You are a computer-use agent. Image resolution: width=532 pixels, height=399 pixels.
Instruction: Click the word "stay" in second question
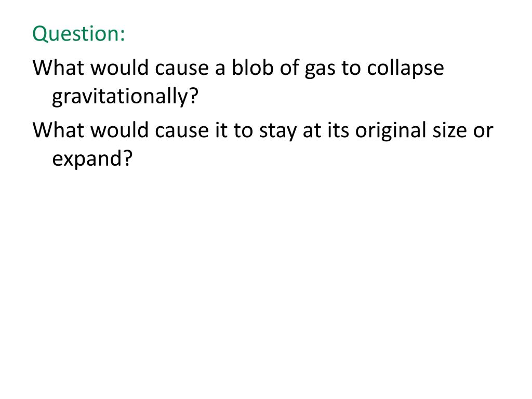[278, 131]
